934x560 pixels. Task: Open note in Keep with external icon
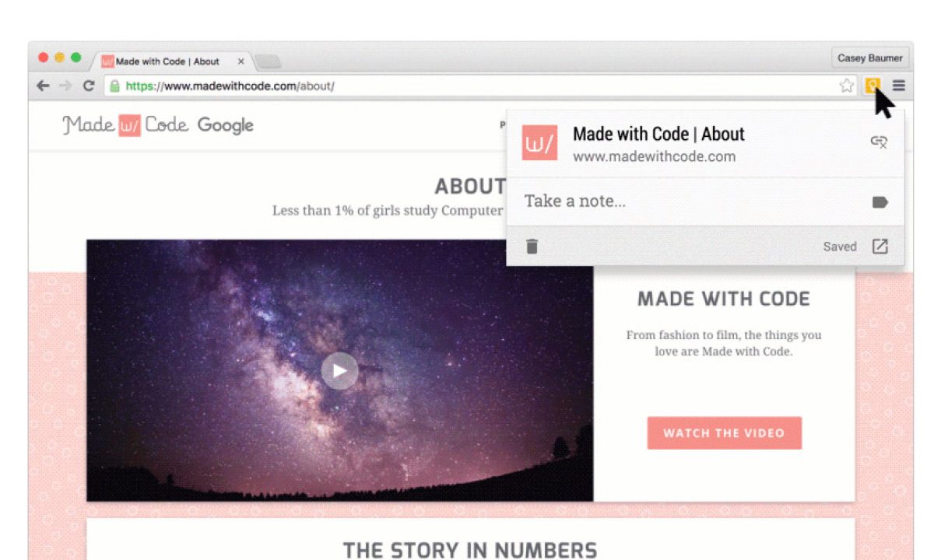[x=880, y=247]
